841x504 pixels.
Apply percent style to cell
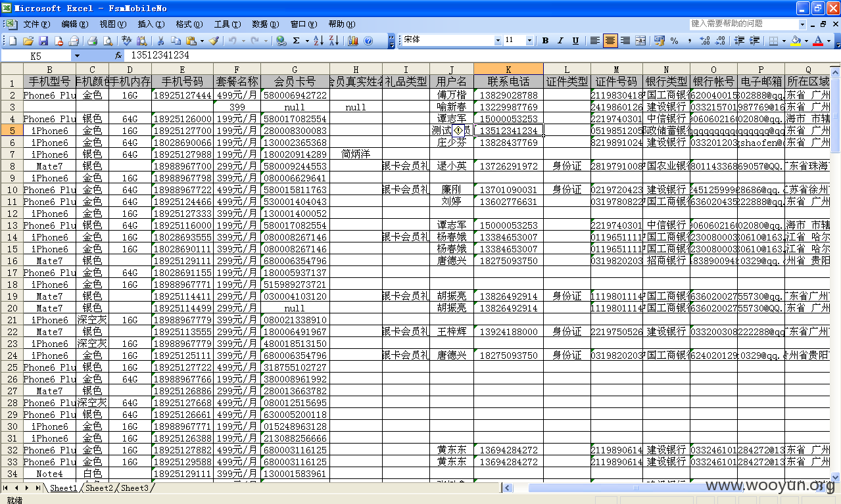click(x=675, y=41)
